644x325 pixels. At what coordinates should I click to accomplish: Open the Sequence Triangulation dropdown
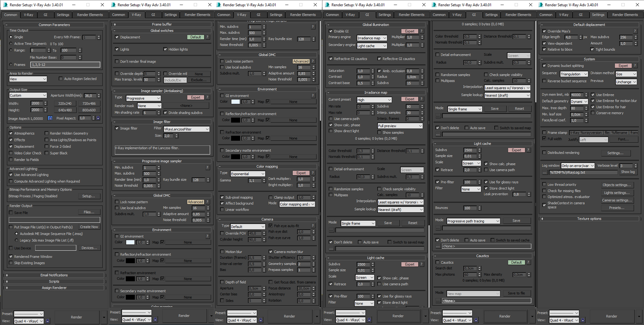pyautogui.click(x=574, y=74)
